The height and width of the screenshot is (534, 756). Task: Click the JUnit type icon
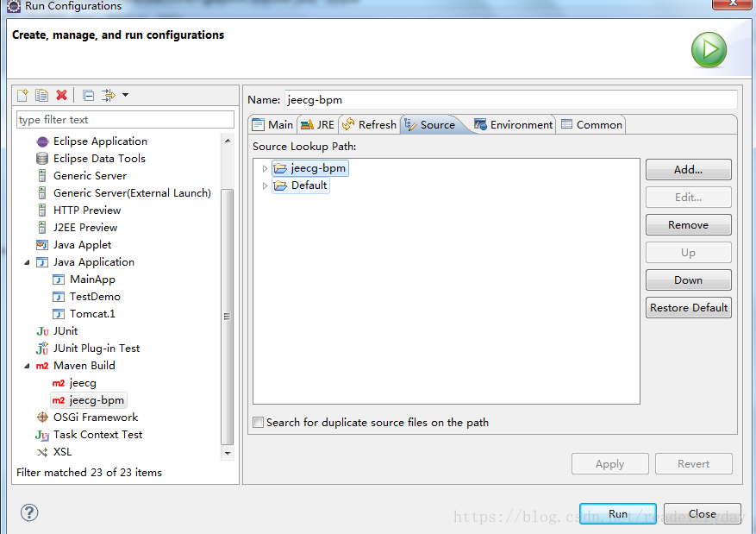(x=42, y=331)
